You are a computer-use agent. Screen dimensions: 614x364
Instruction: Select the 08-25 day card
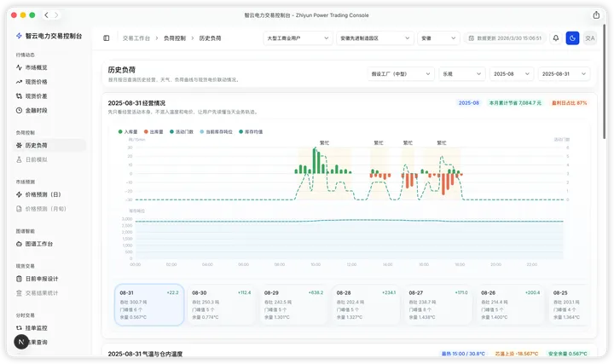pos(570,305)
